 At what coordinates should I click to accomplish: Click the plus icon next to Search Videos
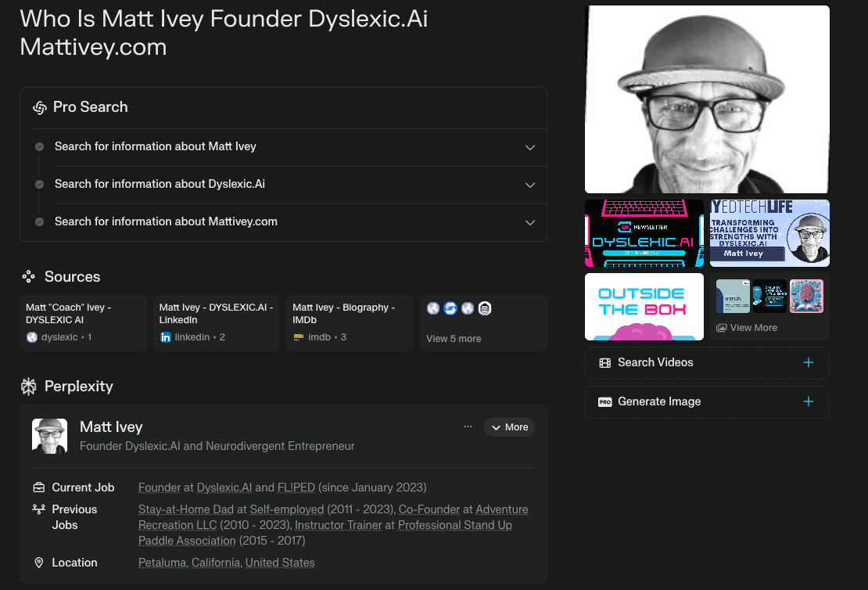809,362
